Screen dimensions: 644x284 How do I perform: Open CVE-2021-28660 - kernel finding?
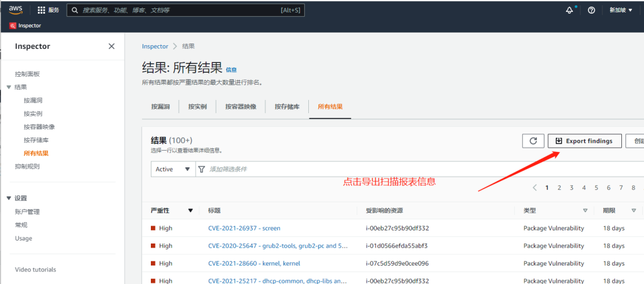point(254,264)
